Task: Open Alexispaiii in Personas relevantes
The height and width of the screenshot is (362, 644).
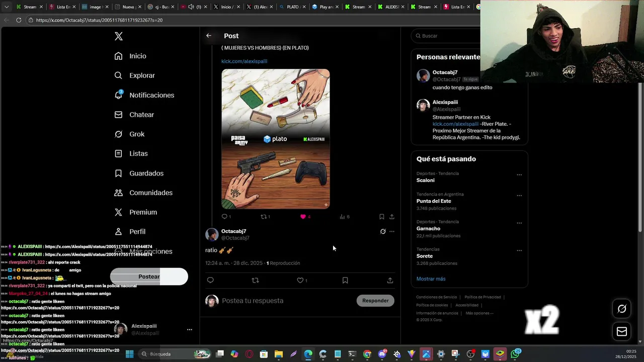Action: pos(445,102)
